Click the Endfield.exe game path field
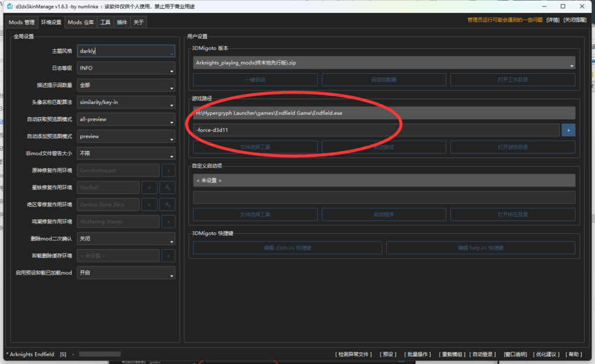The image size is (595, 364). click(x=383, y=113)
